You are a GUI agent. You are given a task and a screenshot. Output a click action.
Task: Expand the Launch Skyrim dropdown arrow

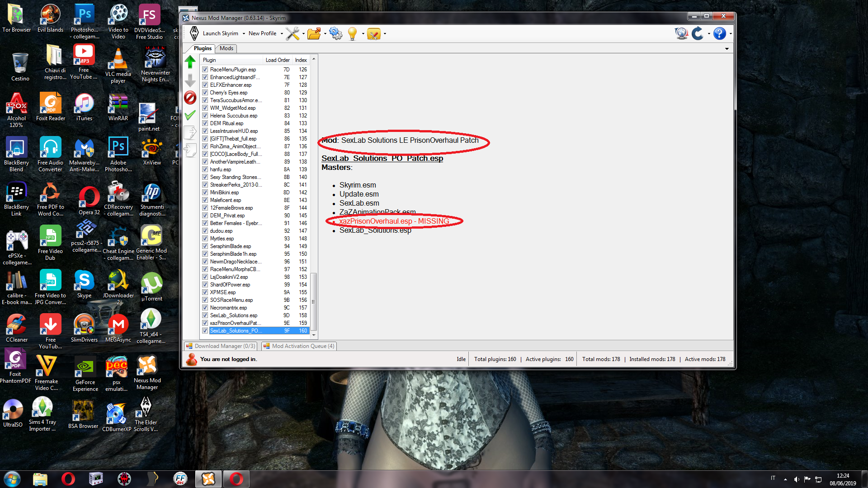(244, 33)
